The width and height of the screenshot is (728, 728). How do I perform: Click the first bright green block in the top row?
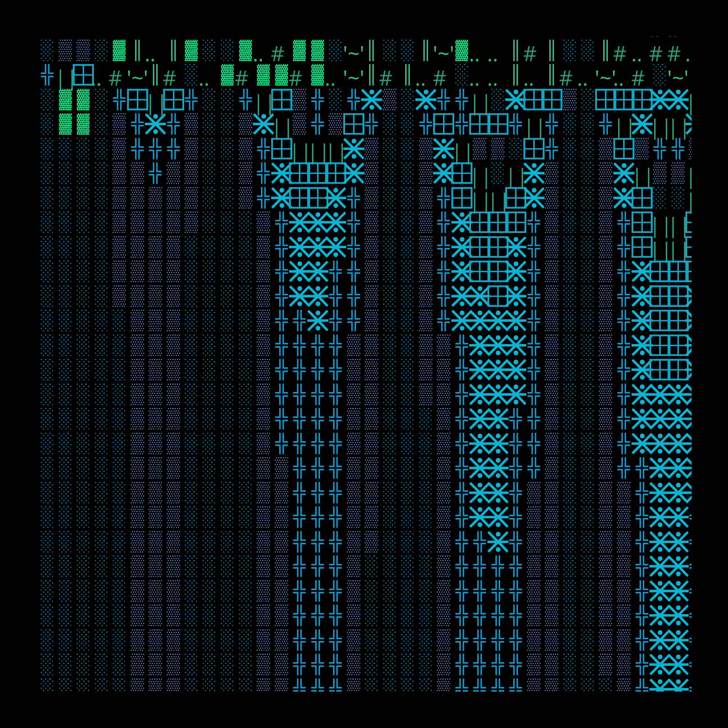[119, 50]
